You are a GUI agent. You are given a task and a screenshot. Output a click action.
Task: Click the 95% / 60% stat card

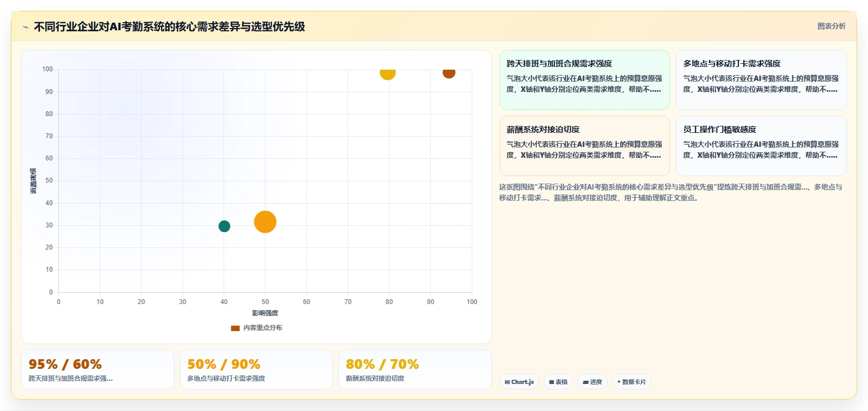pyautogui.click(x=98, y=369)
